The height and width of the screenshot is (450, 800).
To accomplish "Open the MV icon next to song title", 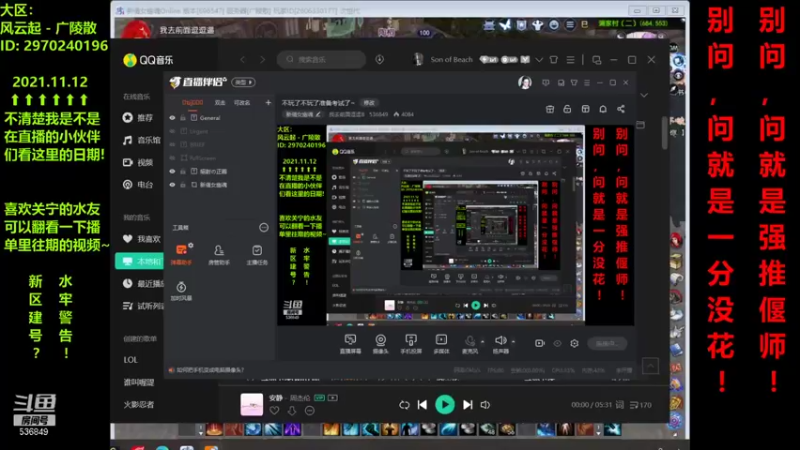I will 333,397.
